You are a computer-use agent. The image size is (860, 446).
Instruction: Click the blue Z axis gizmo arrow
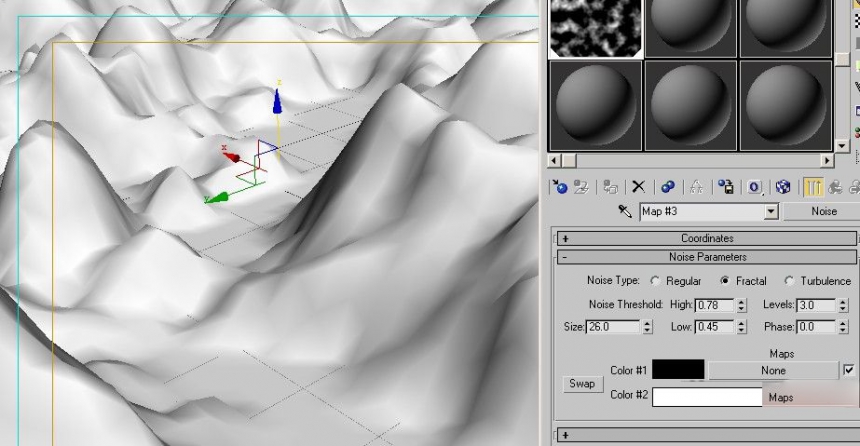(278, 102)
